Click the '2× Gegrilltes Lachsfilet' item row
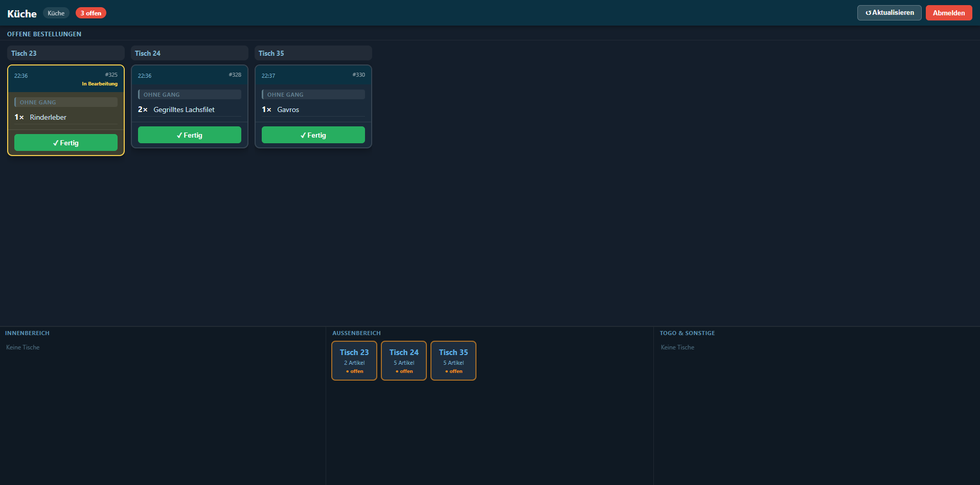The height and width of the screenshot is (485, 980). pyautogui.click(x=190, y=109)
